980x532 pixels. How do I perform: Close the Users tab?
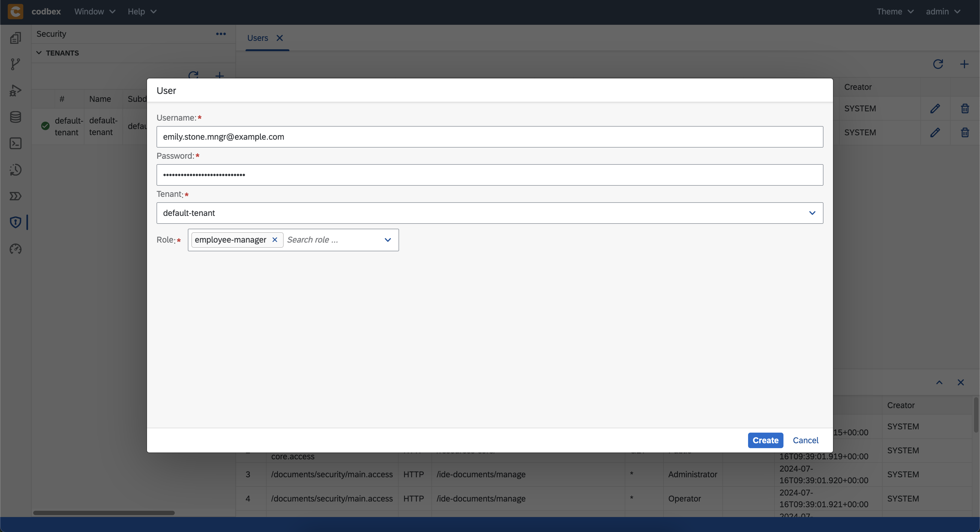(280, 38)
